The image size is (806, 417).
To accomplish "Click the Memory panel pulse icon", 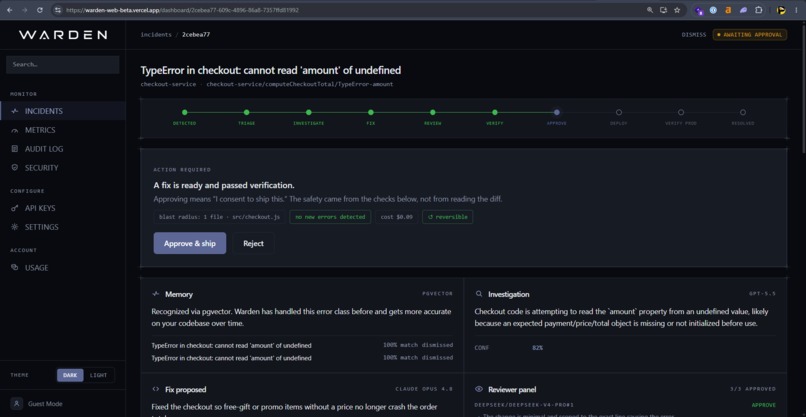I will tap(156, 294).
